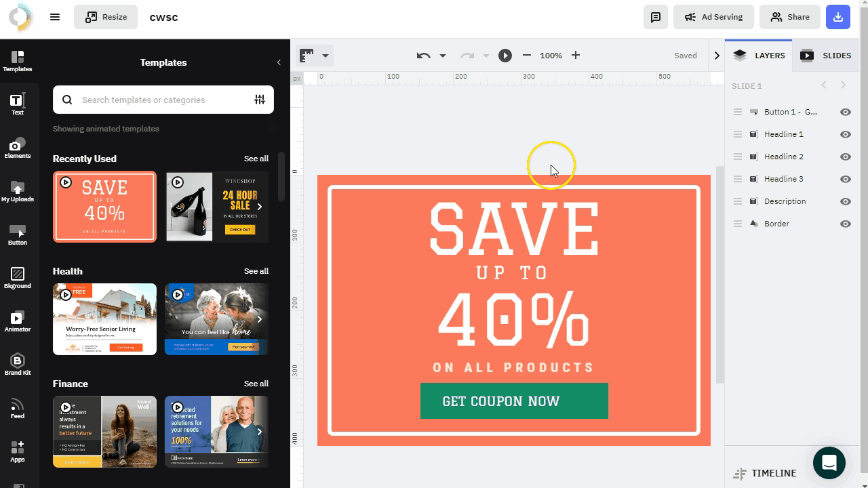Image resolution: width=868 pixels, height=488 pixels.
Task: See all Health templates
Action: [x=256, y=271]
